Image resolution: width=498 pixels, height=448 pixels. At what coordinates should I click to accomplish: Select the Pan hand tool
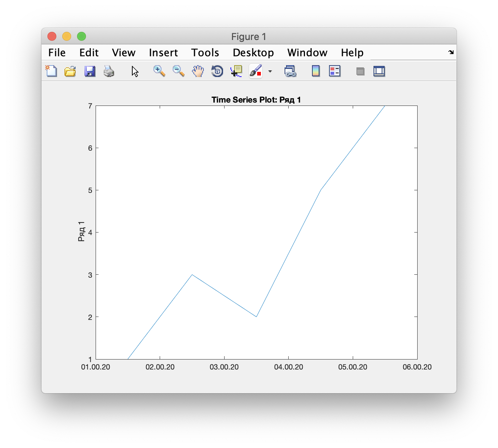pos(198,71)
